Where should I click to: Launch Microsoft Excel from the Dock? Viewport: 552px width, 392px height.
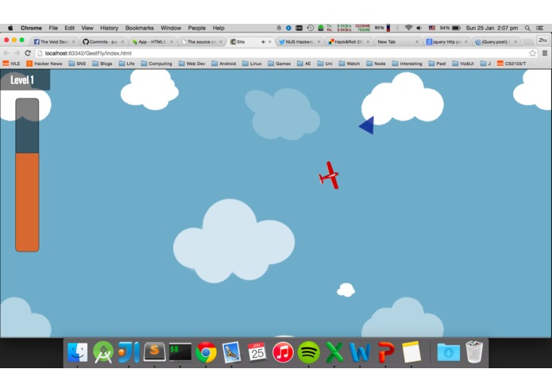[x=334, y=352]
